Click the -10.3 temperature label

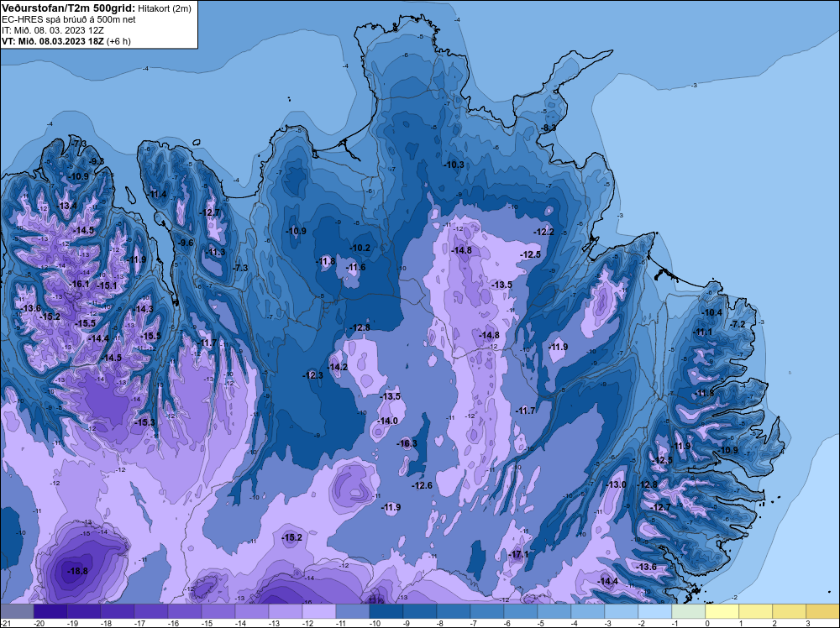[454, 165]
